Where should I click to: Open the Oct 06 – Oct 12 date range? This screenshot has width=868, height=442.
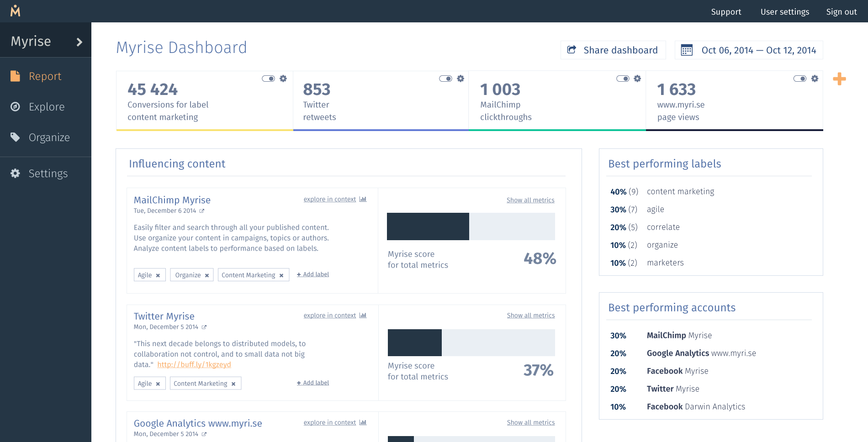[749, 50]
